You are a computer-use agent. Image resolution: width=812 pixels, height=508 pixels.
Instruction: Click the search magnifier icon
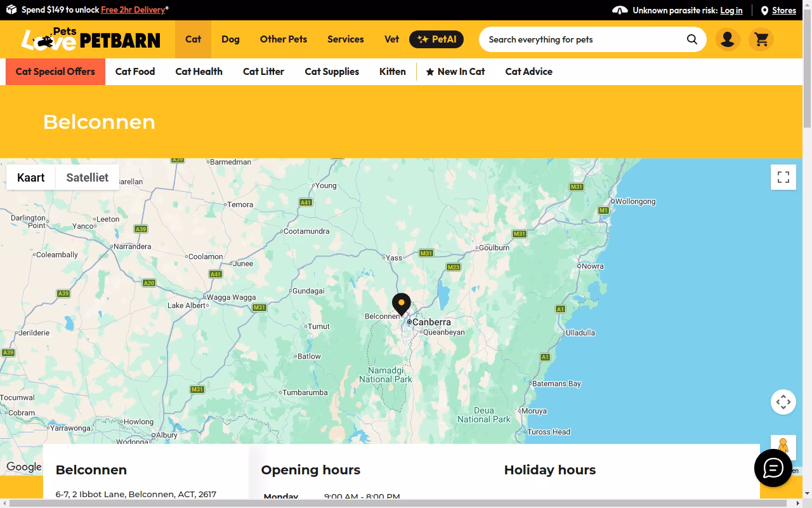[x=691, y=39]
